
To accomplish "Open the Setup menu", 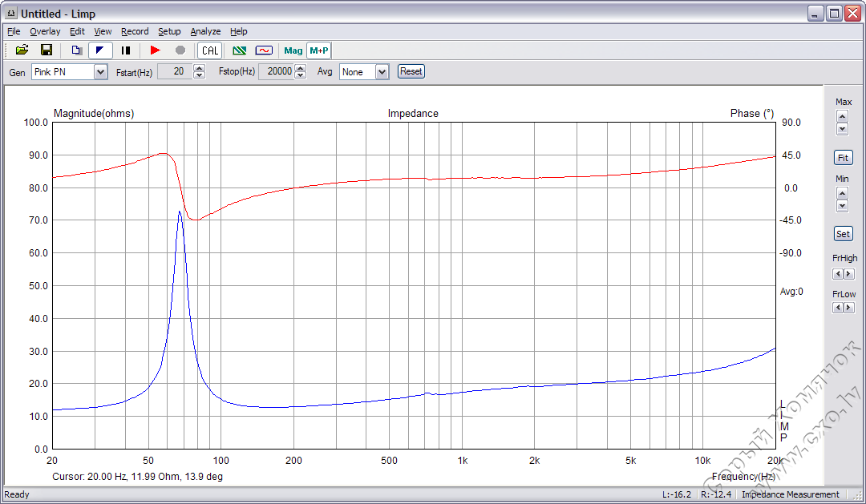I will click(169, 31).
